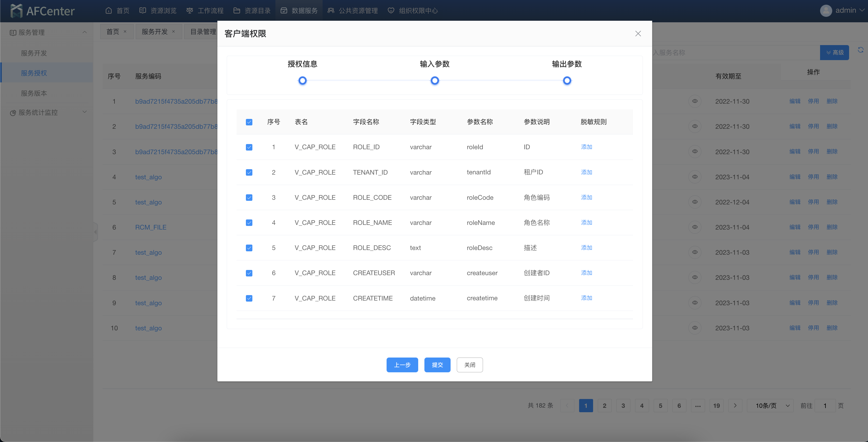Toggle the select-all checkbox in table header
Screen dimensions: 868x442
click(x=249, y=122)
